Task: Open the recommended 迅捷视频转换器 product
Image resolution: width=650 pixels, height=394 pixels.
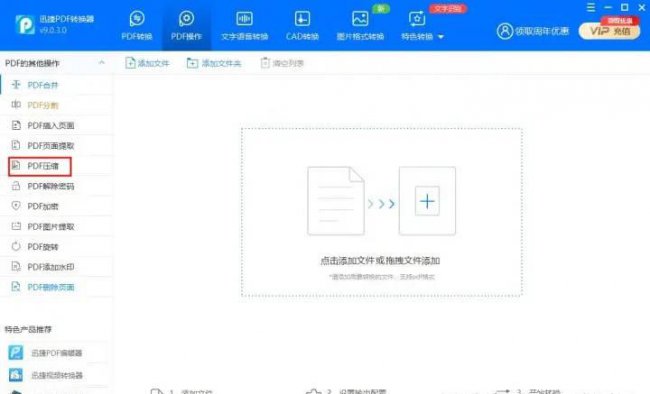Action: pos(46,375)
